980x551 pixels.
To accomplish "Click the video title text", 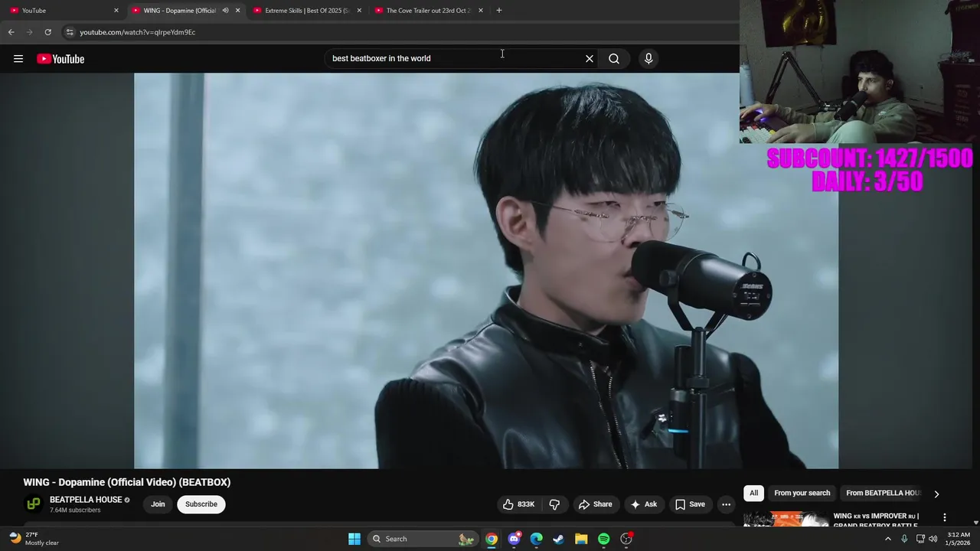I will pyautogui.click(x=127, y=482).
